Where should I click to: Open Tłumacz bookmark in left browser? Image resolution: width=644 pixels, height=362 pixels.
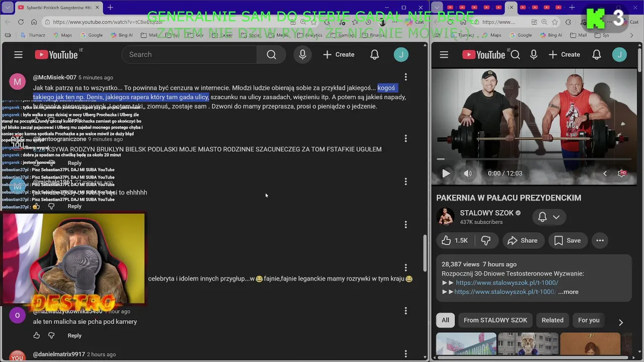click(33, 35)
